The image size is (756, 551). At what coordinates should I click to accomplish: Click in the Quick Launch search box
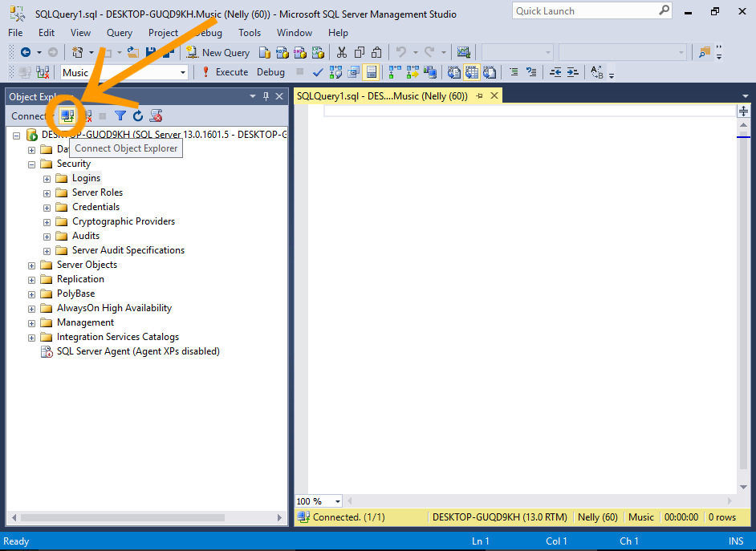586,11
